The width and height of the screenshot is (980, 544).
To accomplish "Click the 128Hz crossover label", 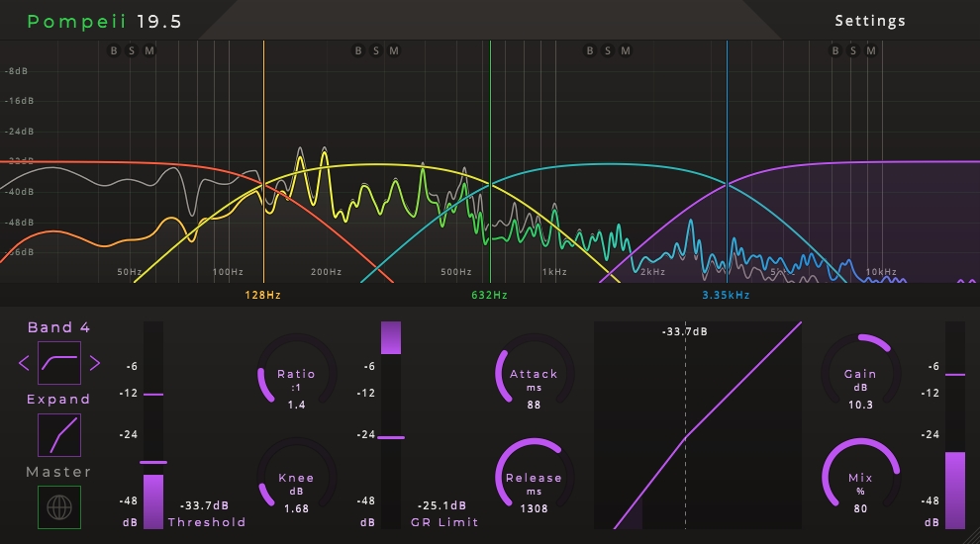I will click(262, 295).
